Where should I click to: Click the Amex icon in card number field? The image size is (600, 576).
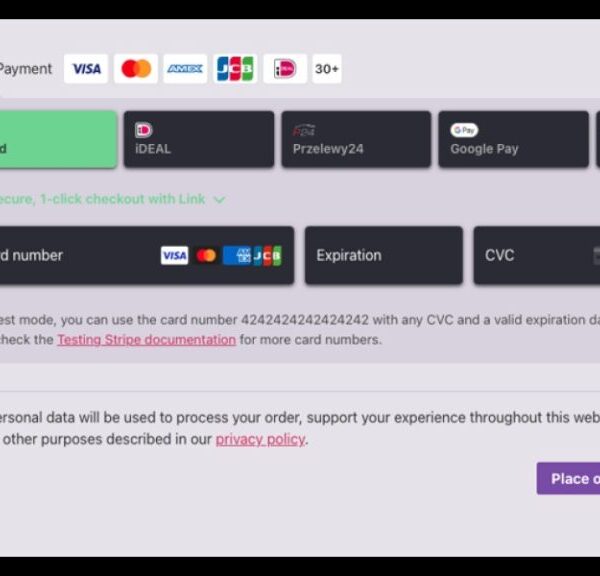236,256
